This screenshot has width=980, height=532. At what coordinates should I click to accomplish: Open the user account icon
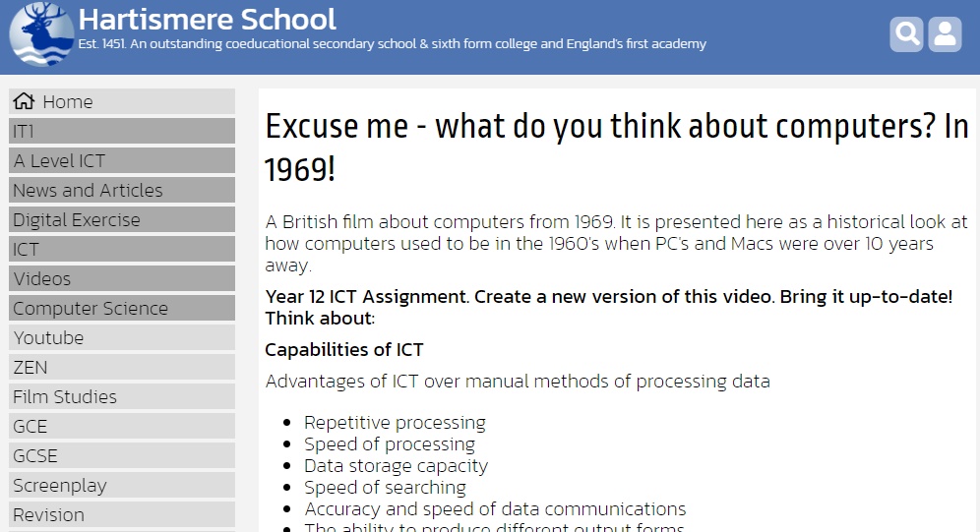coord(945,34)
